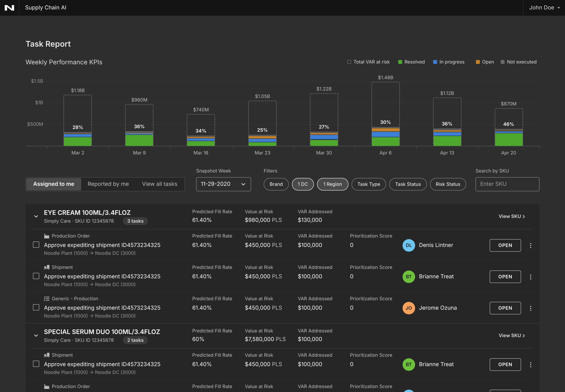Collapse the EYE CREAM 100ML/3.4FLOZ group
The image size is (565, 392).
(x=36, y=216)
